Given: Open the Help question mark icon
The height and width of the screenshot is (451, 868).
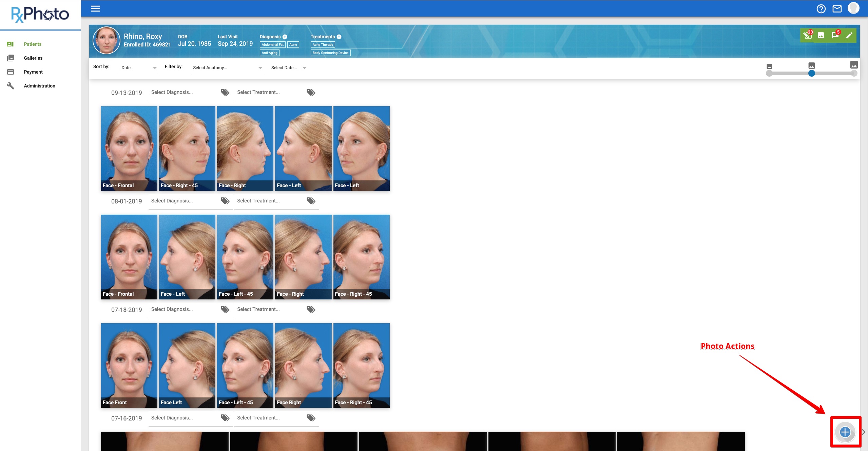Looking at the screenshot, I should click(x=821, y=8).
